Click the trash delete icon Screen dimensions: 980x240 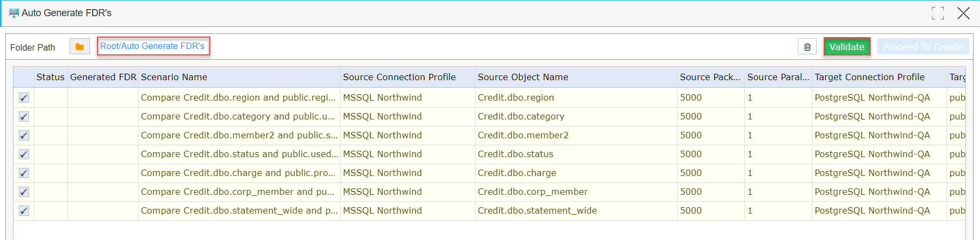[807, 47]
